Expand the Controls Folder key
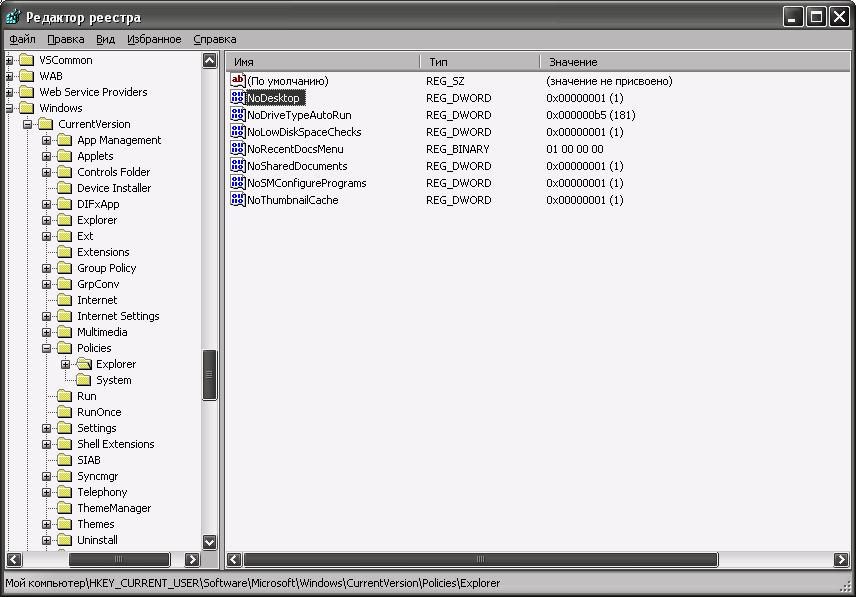 click(46, 172)
